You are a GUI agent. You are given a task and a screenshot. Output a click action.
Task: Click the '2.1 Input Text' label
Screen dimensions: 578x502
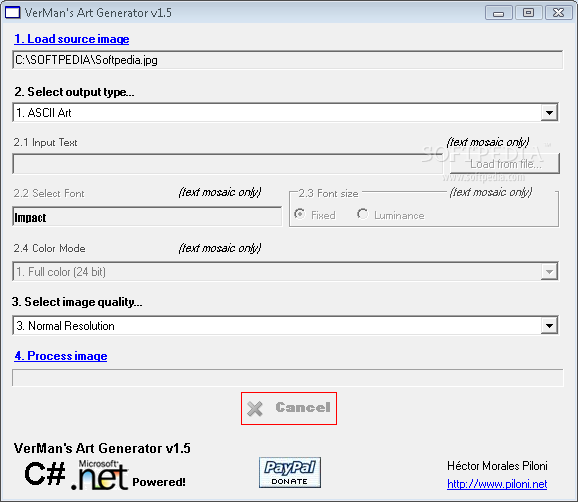[x=45, y=143]
